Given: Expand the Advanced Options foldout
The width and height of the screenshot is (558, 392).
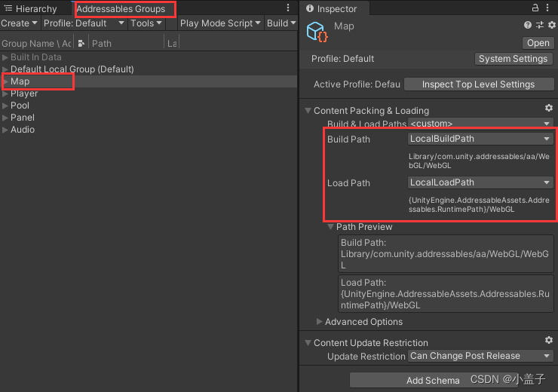Looking at the screenshot, I should (x=320, y=322).
